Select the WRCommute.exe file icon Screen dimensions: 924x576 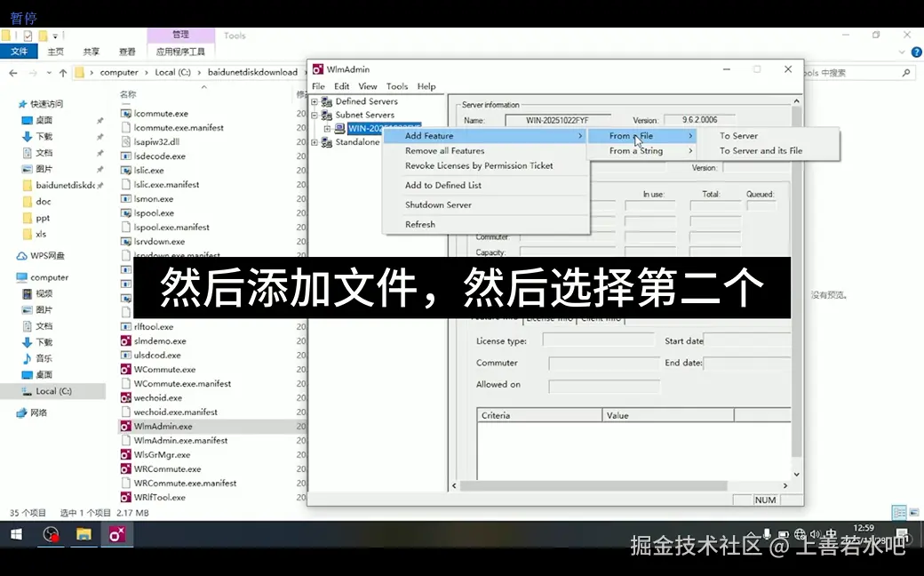pyautogui.click(x=125, y=468)
